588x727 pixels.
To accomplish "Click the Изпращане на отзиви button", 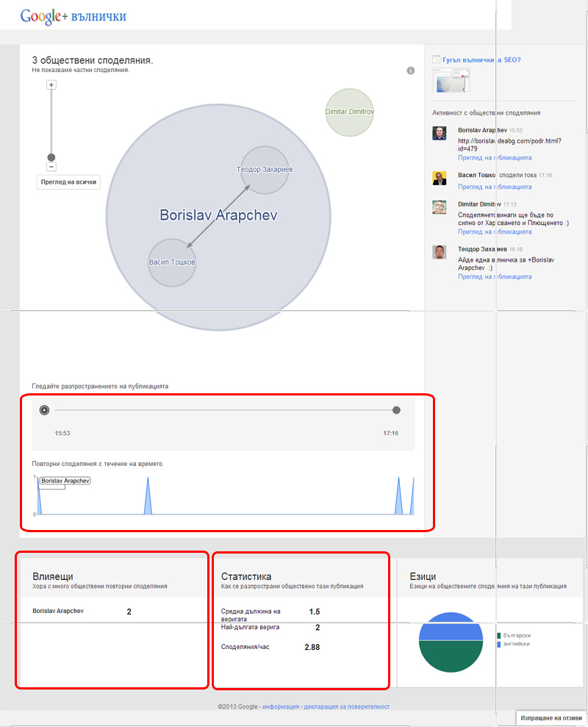I will coord(551,717).
